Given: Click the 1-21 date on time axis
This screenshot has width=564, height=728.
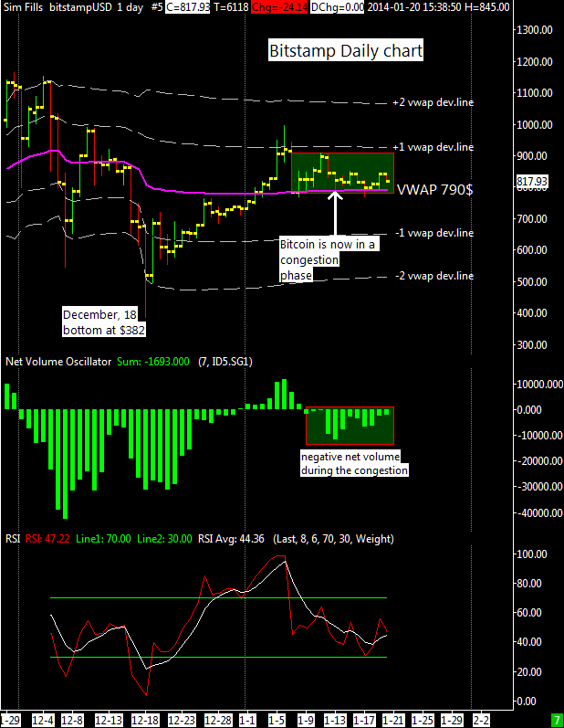Looking at the screenshot, I should pos(393,720).
